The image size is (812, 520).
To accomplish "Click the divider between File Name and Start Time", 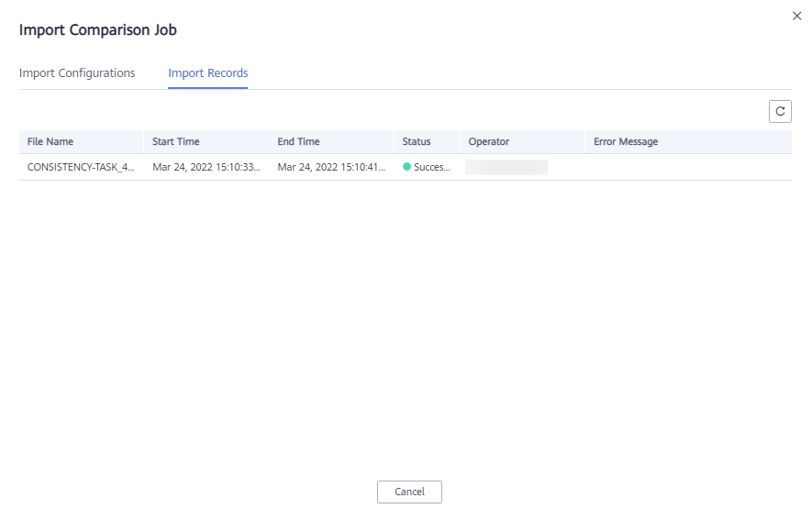I will click(143, 142).
